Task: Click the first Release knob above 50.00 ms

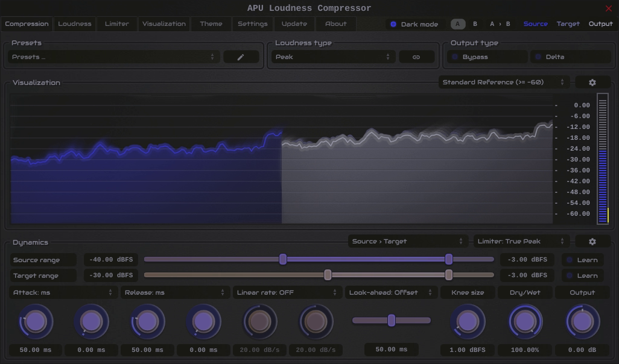Action: coord(148,322)
